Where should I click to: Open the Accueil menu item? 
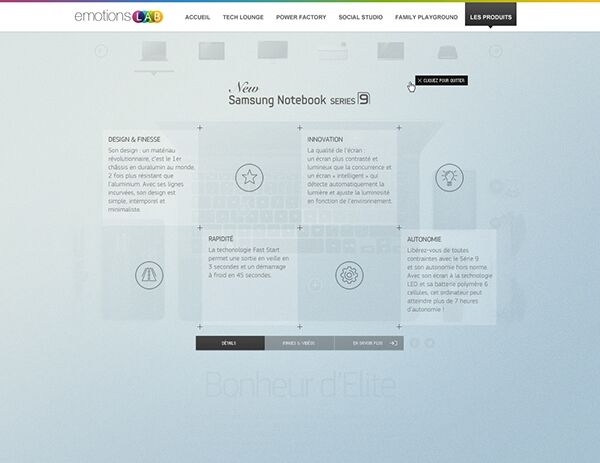[197, 17]
